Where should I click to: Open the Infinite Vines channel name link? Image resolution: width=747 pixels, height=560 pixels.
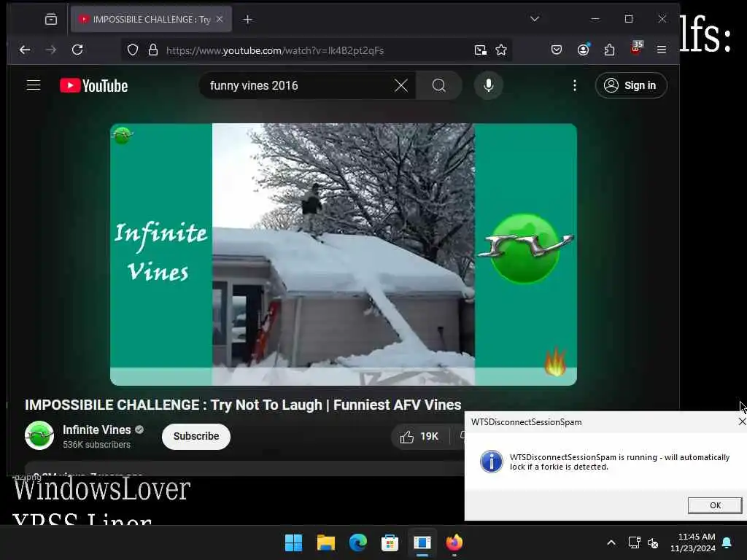point(97,429)
